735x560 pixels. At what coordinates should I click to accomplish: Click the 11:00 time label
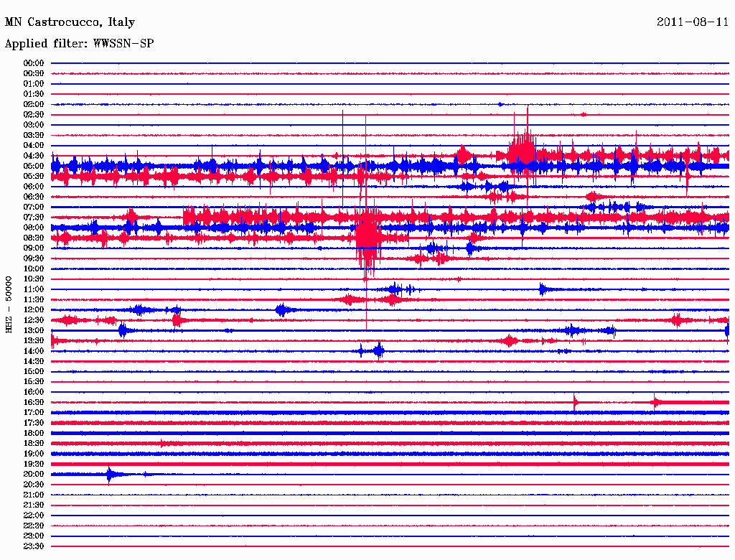(34, 289)
